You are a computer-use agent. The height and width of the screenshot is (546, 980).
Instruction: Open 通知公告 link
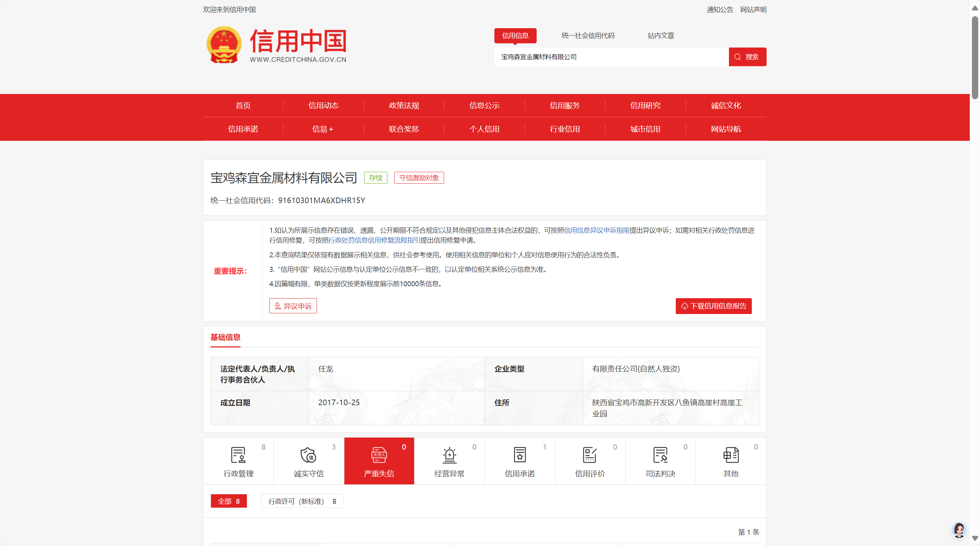(720, 10)
